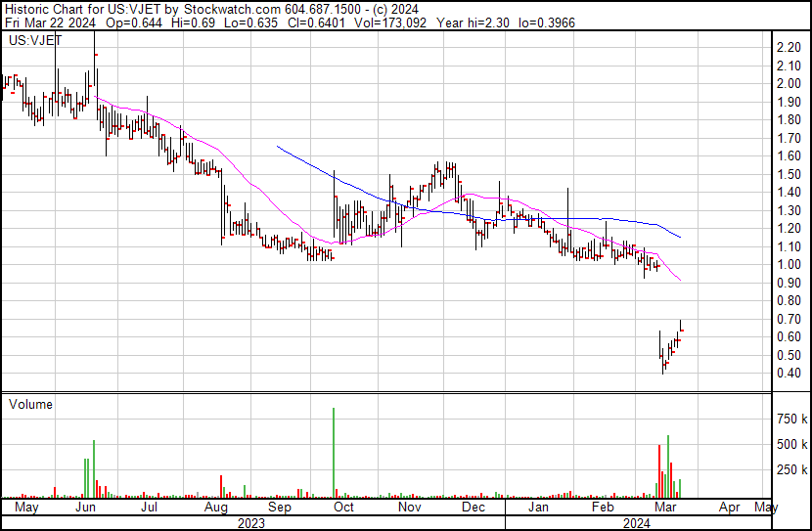
Task: Select the Aug month label on time axis
Action: point(215,508)
